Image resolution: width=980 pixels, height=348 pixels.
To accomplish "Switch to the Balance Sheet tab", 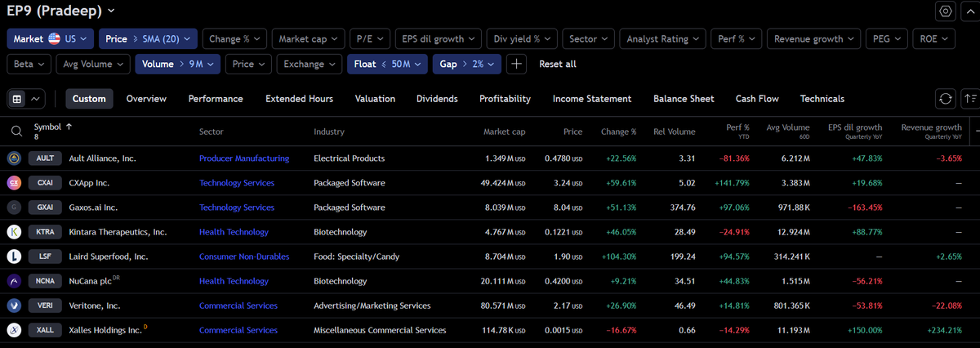I will (x=684, y=99).
